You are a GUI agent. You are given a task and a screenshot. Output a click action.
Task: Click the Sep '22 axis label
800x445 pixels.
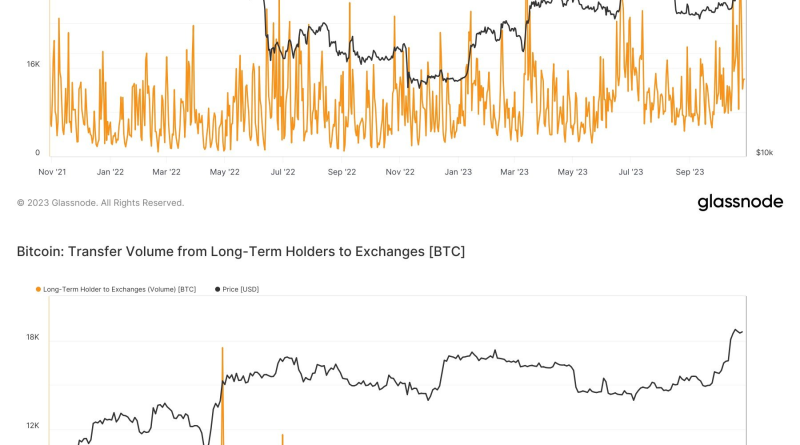pyautogui.click(x=342, y=172)
